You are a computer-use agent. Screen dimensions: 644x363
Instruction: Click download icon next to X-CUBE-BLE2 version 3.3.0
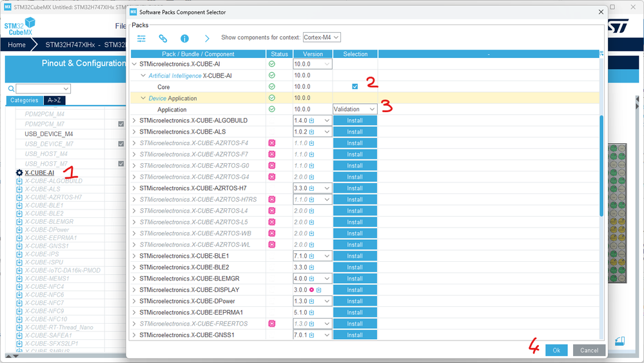click(312, 268)
